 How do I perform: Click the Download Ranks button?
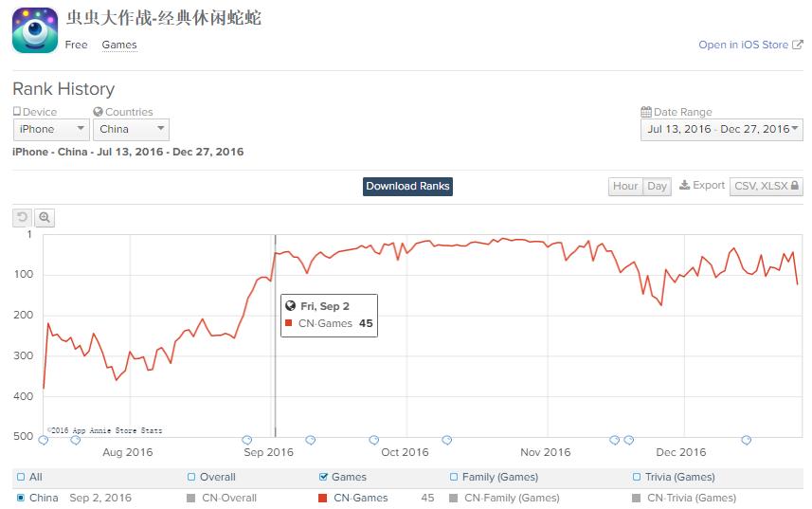coord(407,187)
